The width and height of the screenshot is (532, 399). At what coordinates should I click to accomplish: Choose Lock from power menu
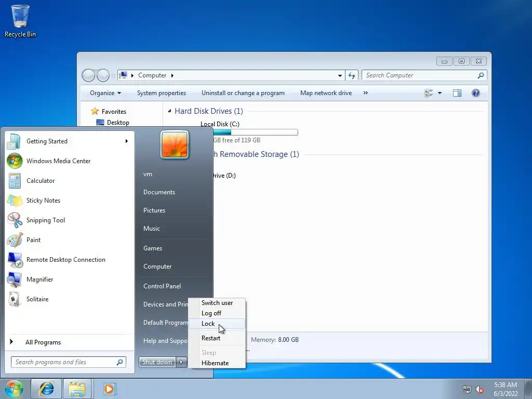point(217,324)
